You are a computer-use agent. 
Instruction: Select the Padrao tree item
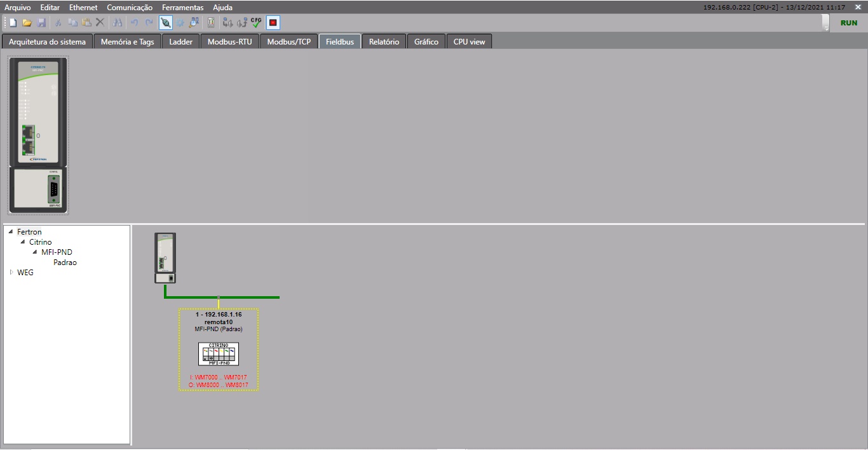[65, 262]
